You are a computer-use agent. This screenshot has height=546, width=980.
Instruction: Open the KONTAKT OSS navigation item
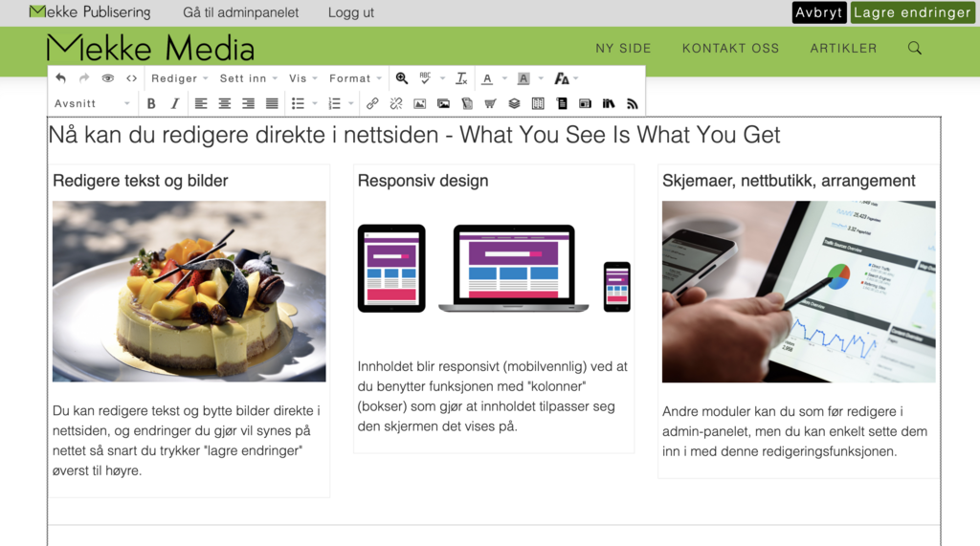730,48
